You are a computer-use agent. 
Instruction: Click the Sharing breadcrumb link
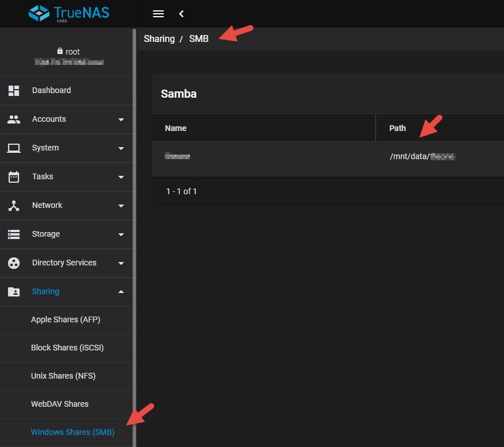coord(159,39)
